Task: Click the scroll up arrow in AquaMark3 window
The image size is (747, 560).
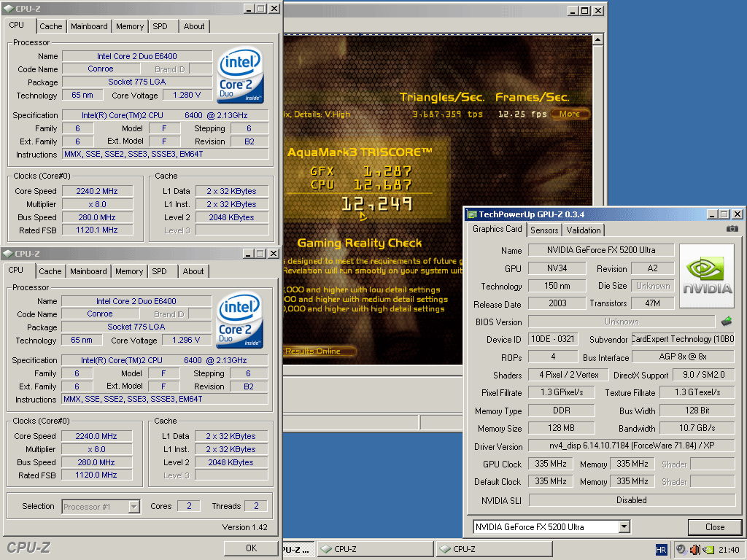Action: [x=598, y=39]
